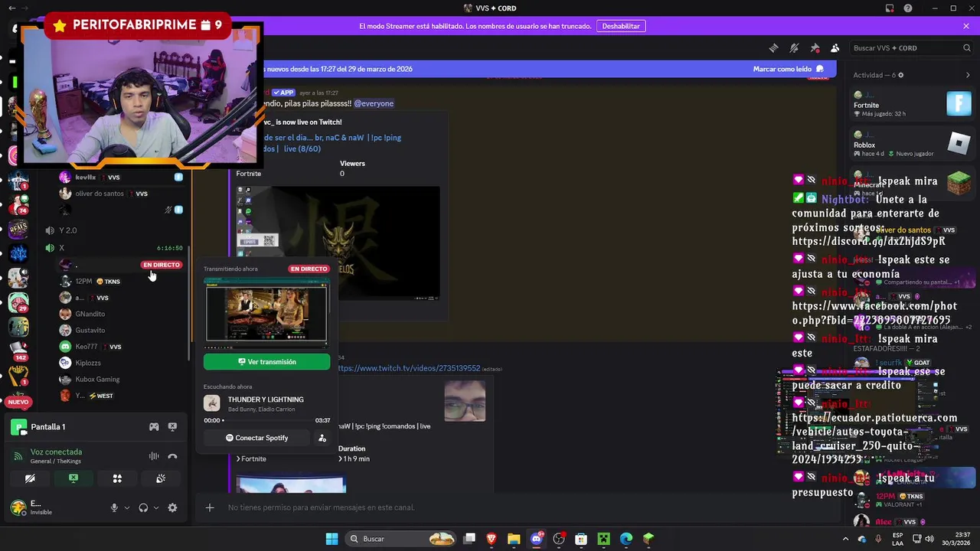Click the NUEVO unread pill in server list

[18, 402]
